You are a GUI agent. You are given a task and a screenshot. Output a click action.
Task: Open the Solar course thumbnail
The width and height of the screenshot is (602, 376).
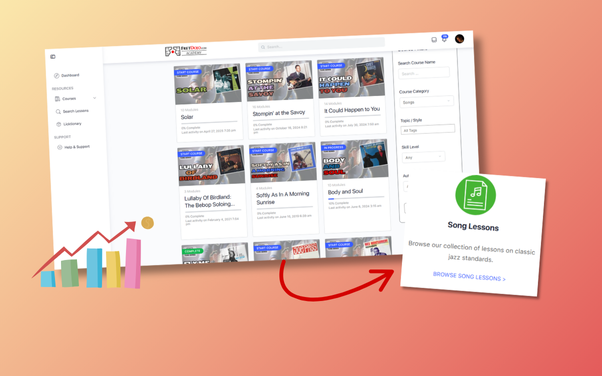point(208,84)
